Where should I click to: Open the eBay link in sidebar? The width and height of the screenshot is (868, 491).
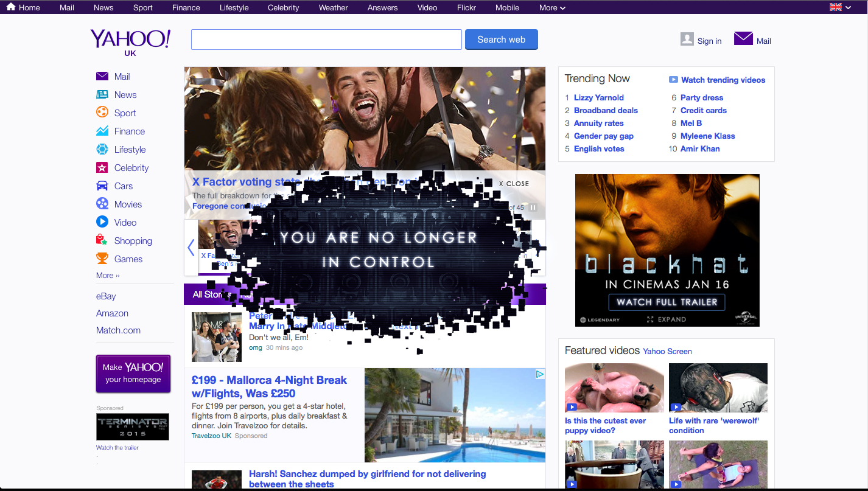106,296
